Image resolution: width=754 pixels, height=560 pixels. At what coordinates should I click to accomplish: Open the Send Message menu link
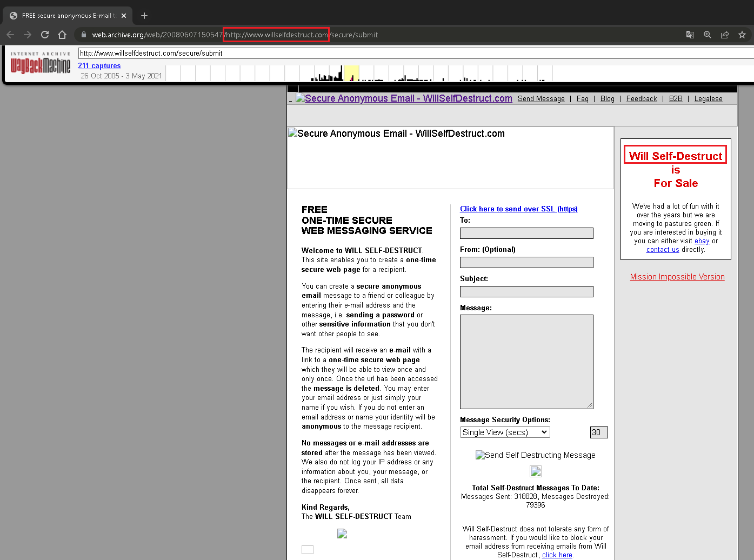pyautogui.click(x=541, y=98)
